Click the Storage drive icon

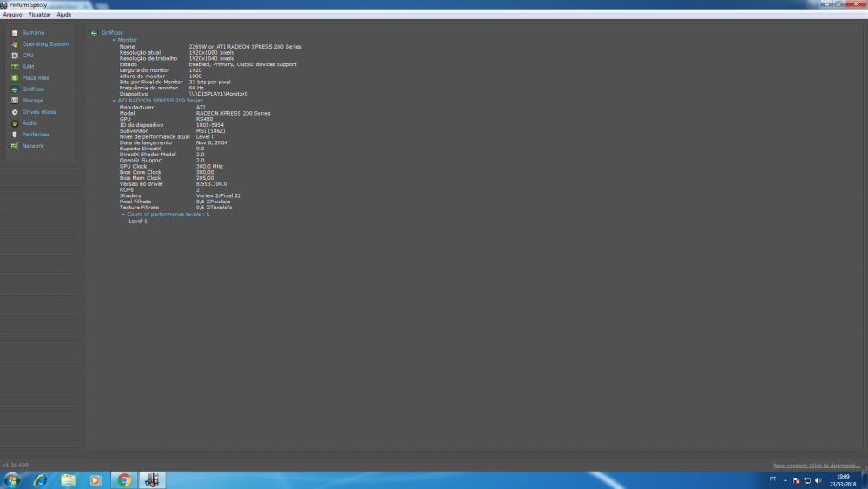15,101
